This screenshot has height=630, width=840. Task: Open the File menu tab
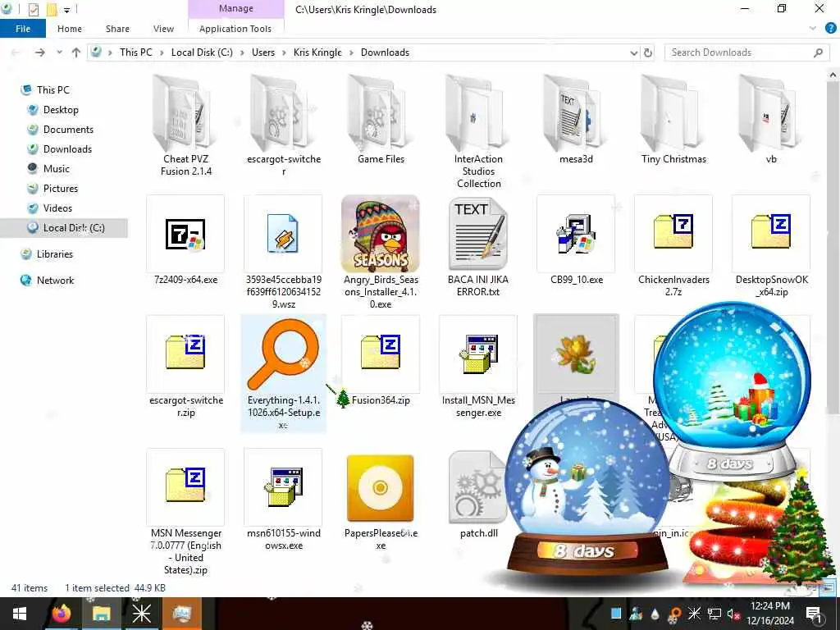(x=23, y=29)
